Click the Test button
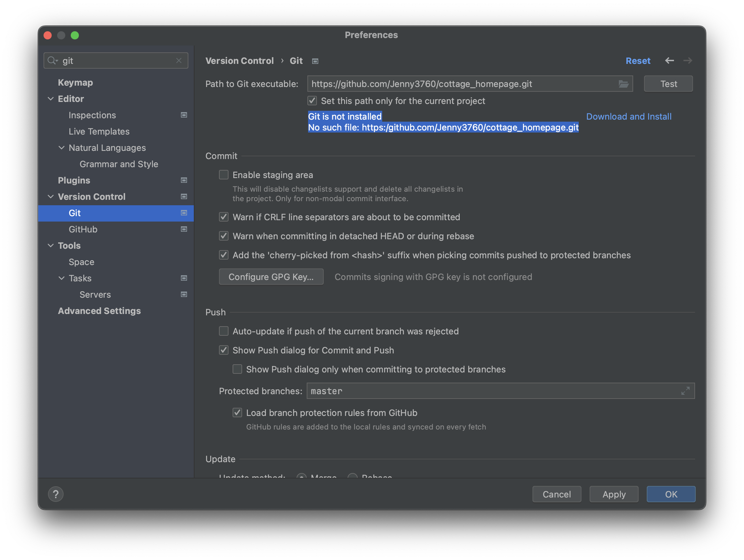744x560 pixels. 668,84
